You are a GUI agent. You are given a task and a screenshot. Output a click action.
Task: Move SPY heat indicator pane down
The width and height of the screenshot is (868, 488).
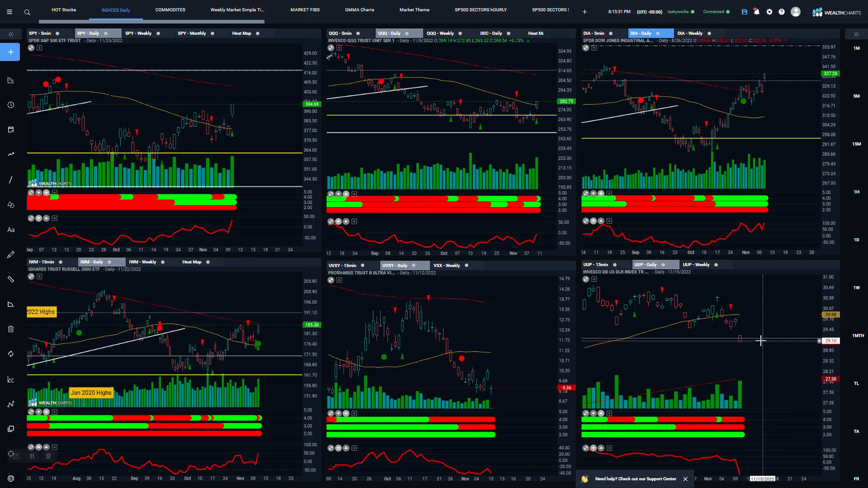click(x=39, y=192)
